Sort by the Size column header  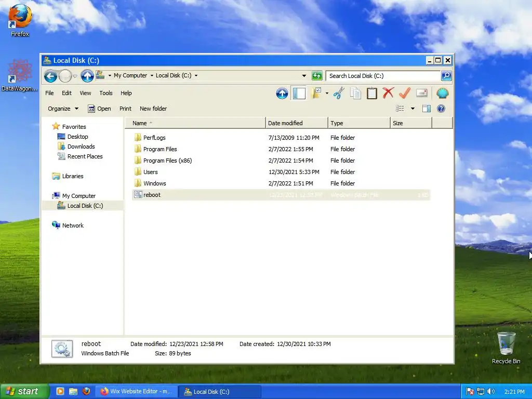tap(411, 123)
